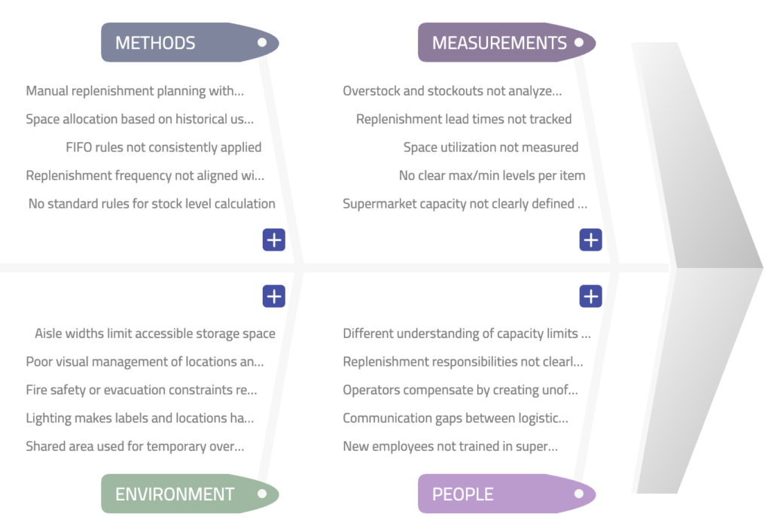Add a cause under the Methods category
Viewport: 771px width, 532px height.
click(273, 240)
